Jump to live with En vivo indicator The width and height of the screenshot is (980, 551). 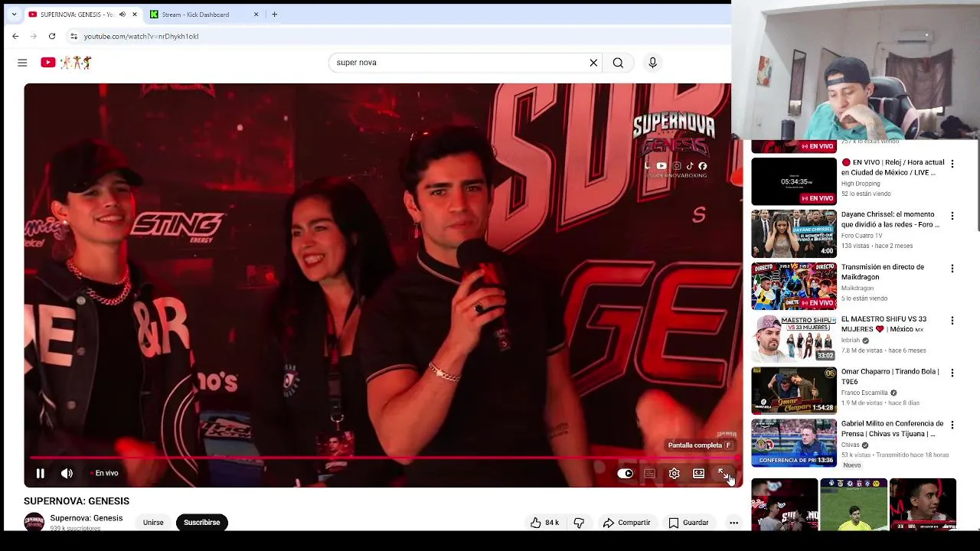(104, 474)
